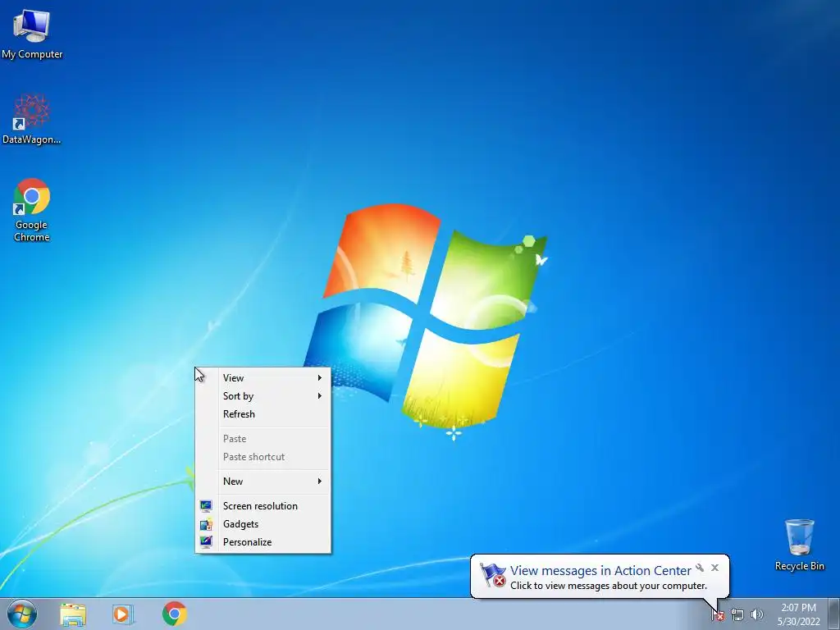Close the Action Center notification balloon
This screenshot has height=630, width=840.
pyautogui.click(x=714, y=568)
